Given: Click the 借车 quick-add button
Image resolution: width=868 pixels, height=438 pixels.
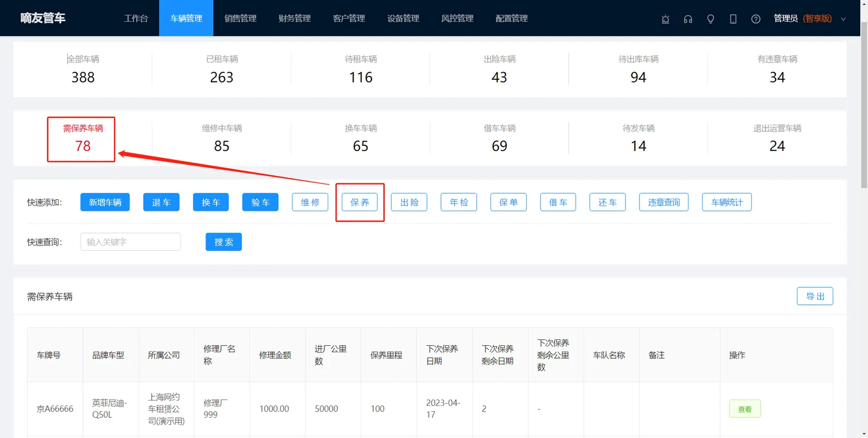Looking at the screenshot, I should (558, 202).
